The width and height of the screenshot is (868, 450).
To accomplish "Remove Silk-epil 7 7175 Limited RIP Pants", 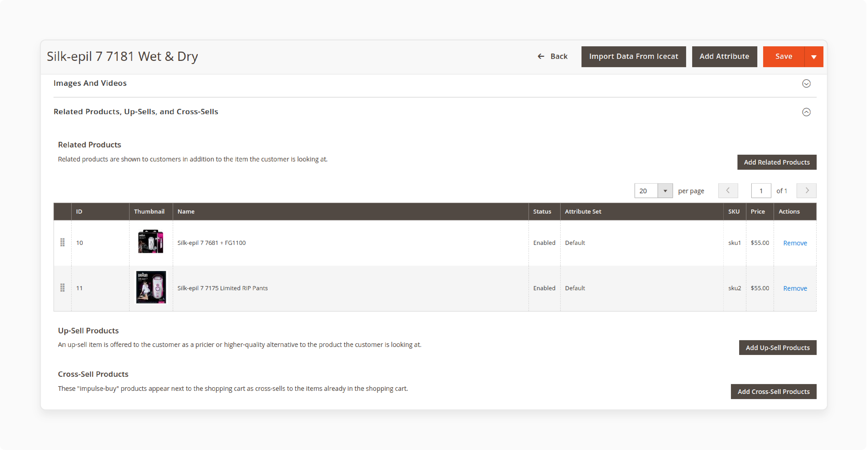I will (x=795, y=288).
